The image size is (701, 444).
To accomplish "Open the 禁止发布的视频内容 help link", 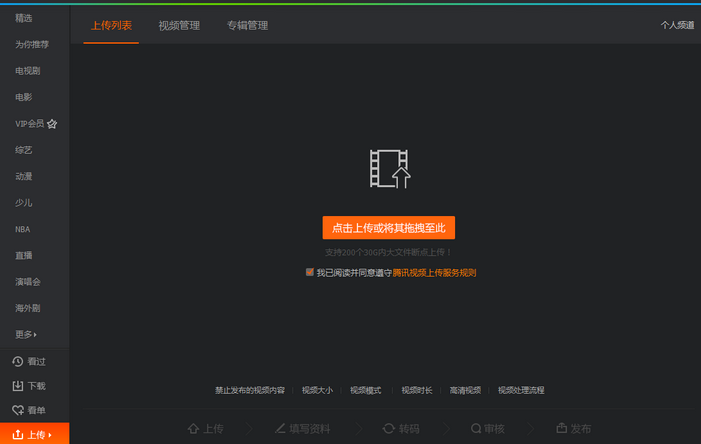I will (x=250, y=390).
